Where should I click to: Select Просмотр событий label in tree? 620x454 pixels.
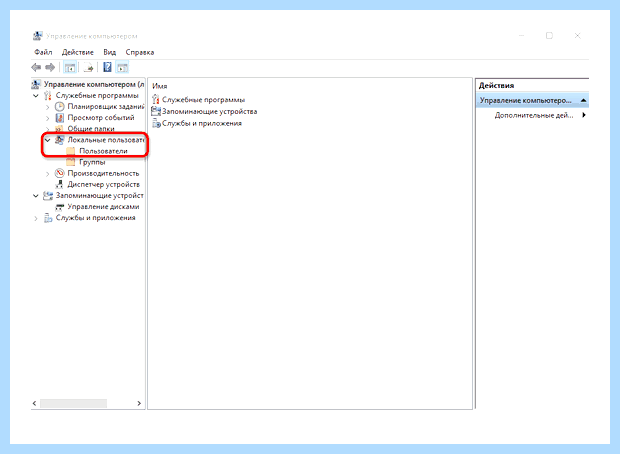point(101,117)
